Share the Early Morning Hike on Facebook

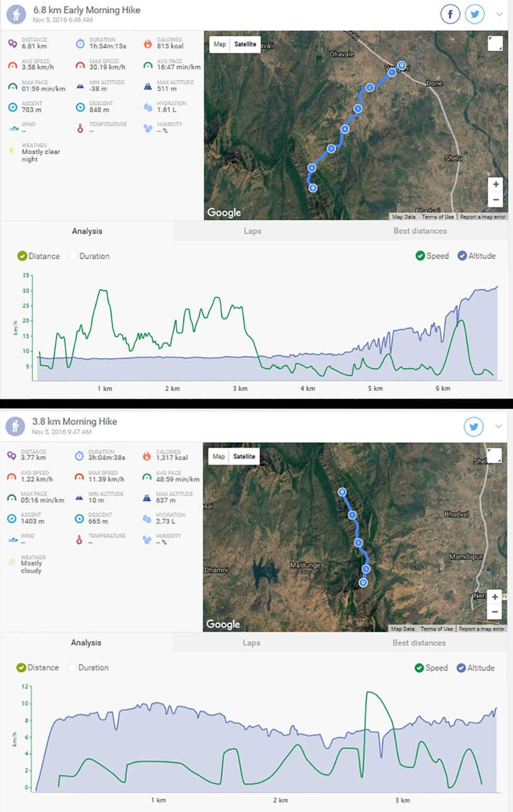point(450,14)
